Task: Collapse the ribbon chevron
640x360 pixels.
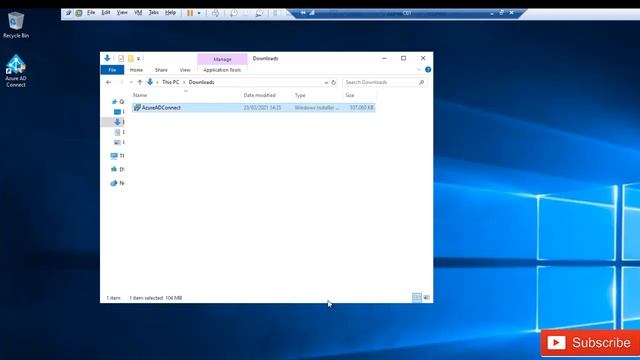Action: coord(419,70)
